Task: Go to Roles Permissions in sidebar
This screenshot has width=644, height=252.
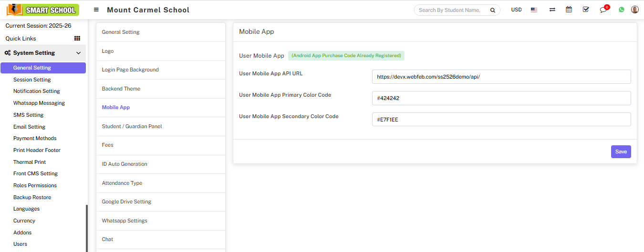Action: [35, 185]
